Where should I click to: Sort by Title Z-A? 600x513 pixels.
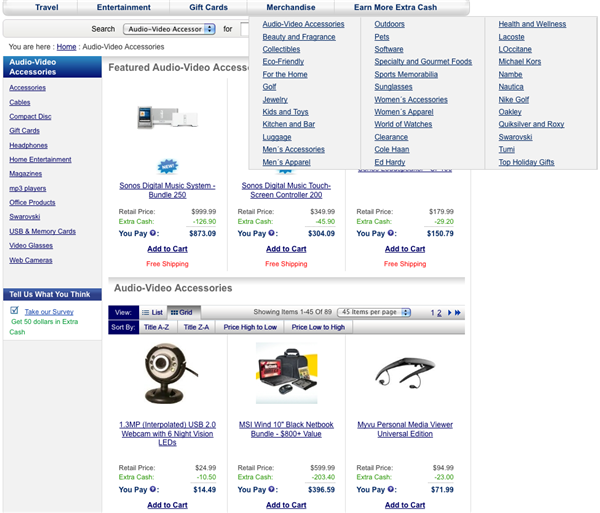point(196,327)
